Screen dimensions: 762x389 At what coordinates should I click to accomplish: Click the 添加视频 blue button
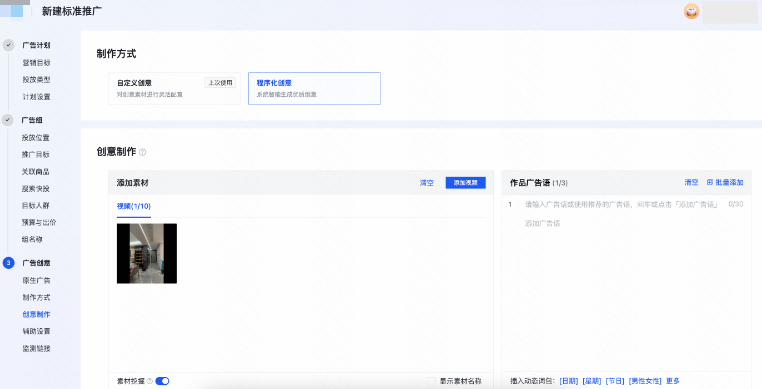pyautogui.click(x=466, y=183)
